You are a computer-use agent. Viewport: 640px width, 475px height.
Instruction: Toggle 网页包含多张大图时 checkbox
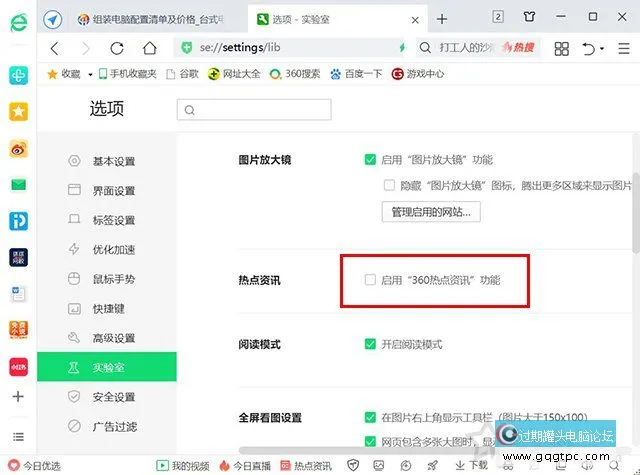pyautogui.click(x=370, y=441)
